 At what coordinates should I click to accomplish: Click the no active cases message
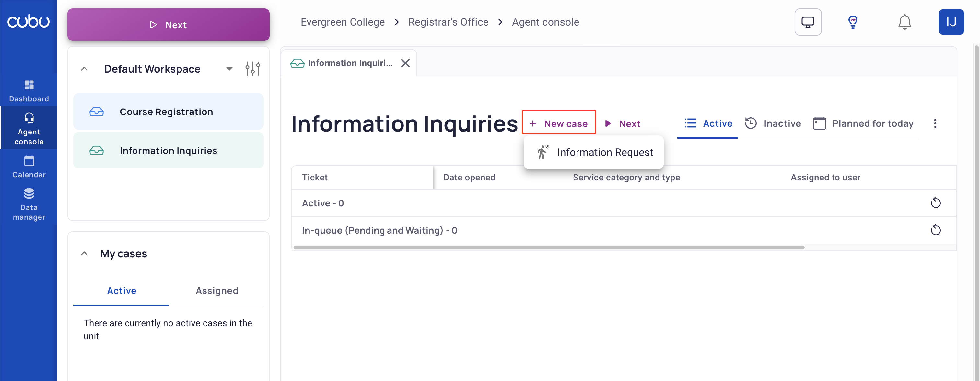click(168, 330)
